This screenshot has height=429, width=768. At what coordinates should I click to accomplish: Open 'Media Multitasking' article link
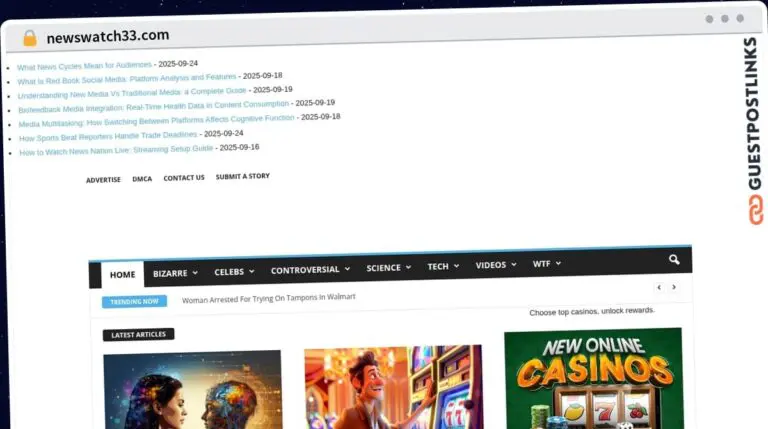coord(156,121)
